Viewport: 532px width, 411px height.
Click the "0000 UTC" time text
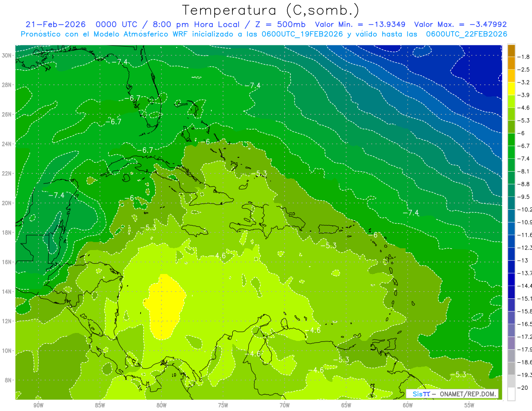coord(117,24)
